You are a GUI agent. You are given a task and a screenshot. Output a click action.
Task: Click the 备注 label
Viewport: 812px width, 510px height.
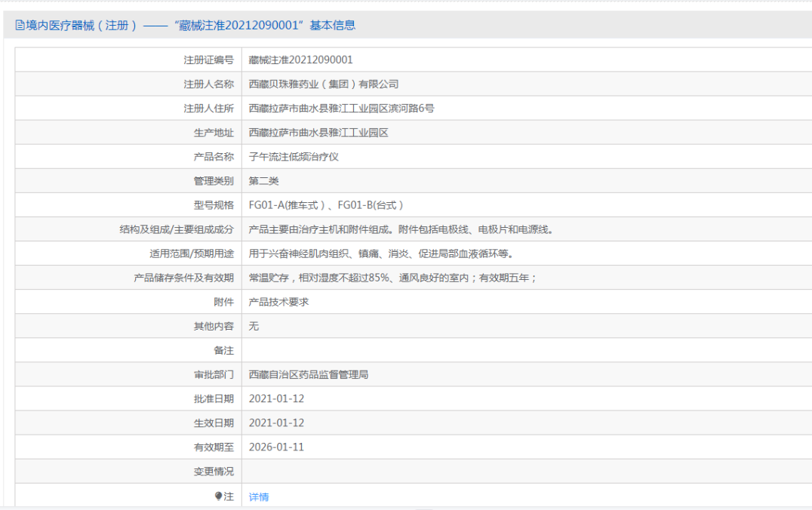(223, 351)
